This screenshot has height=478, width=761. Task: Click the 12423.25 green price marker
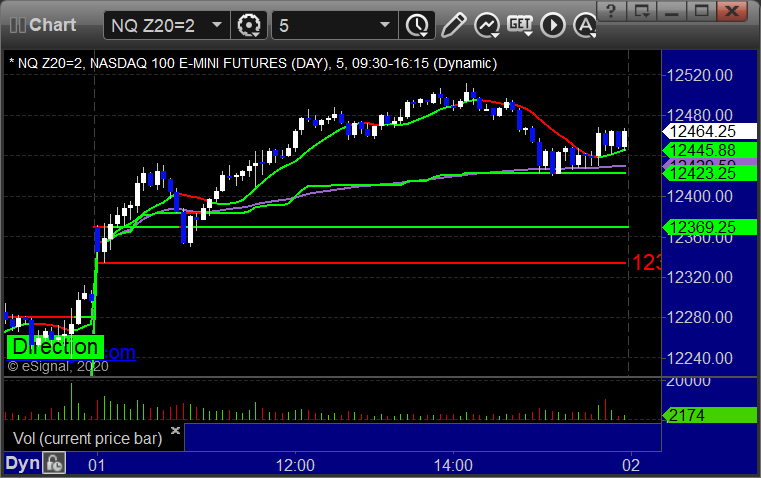[709, 173]
